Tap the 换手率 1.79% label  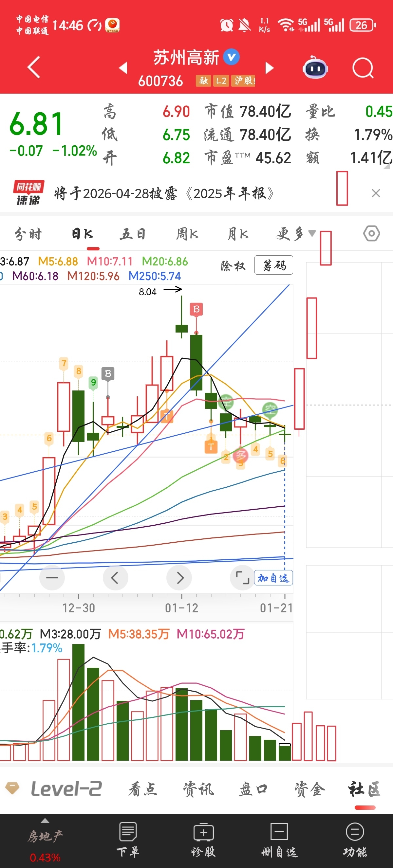coord(31,648)
